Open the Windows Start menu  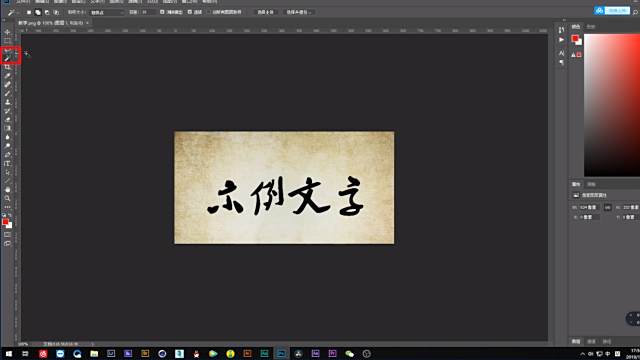click(x=8, y=354)
